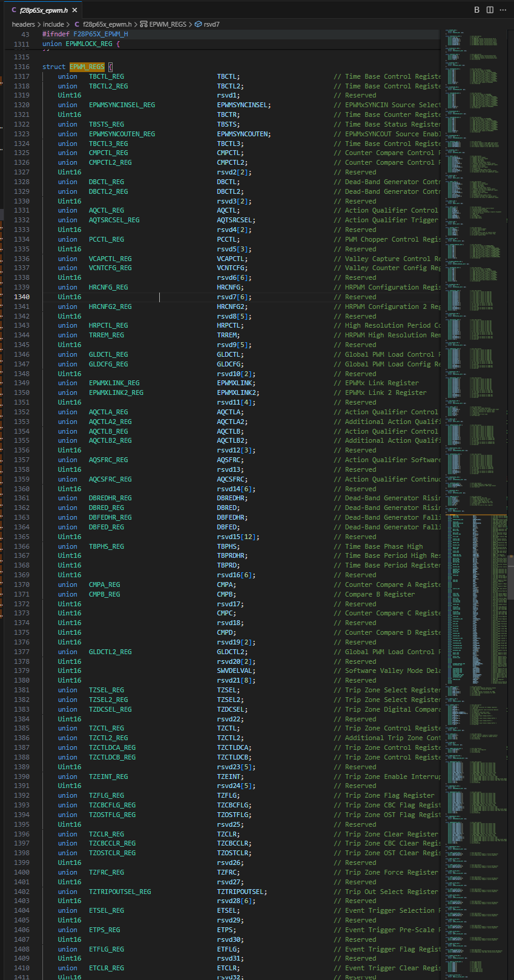514x980 pixels.
Task: Click DBCTL_REG type name
Action: tap(107, 182)
